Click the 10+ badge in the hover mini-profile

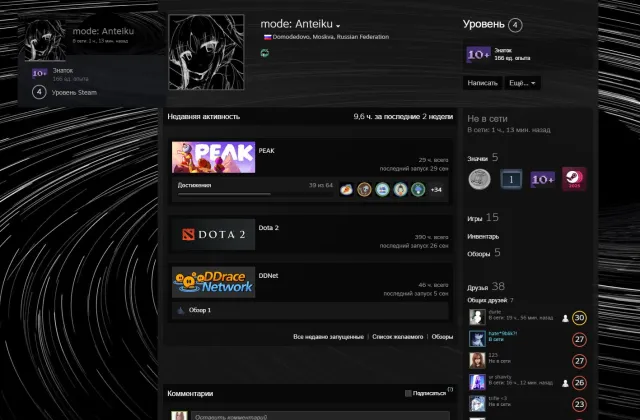[x=40, y=73]
